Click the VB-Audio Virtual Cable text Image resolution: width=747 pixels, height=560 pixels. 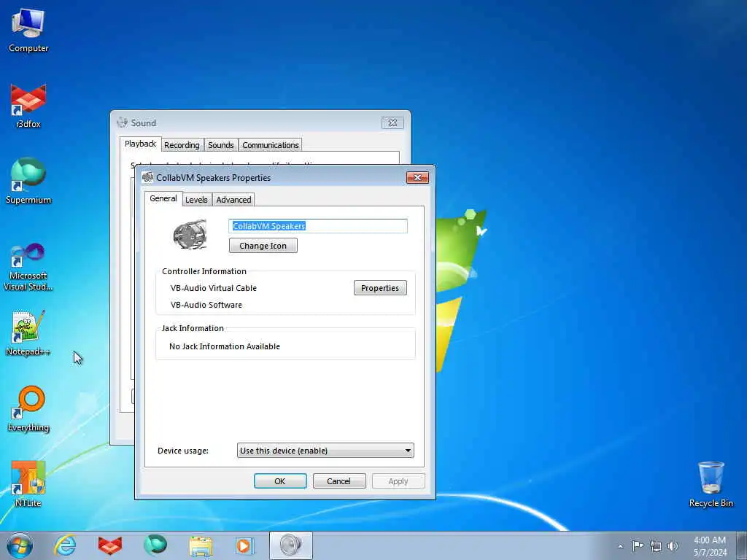click(214, 288)
